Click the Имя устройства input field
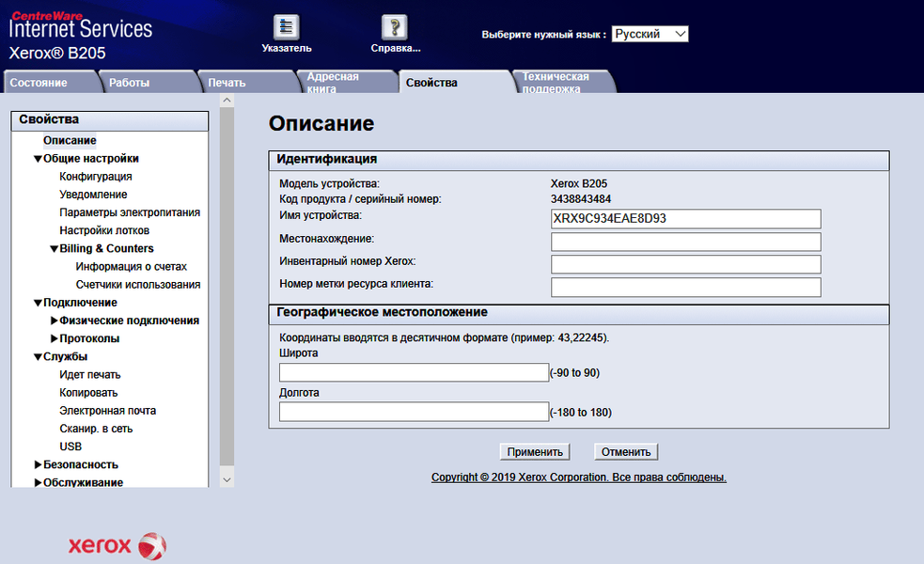The width and height of the screenshot is (924, 564). [x=686, y=219]
